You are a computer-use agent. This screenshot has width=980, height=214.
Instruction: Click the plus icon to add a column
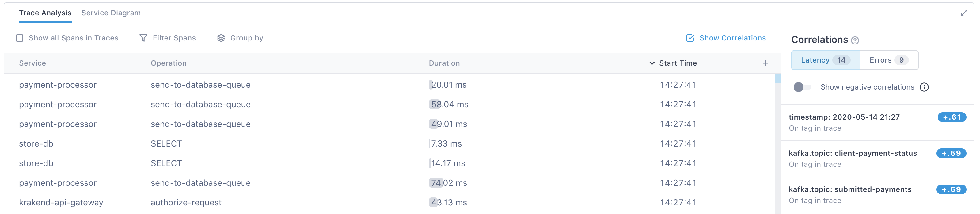click(765, 63)
